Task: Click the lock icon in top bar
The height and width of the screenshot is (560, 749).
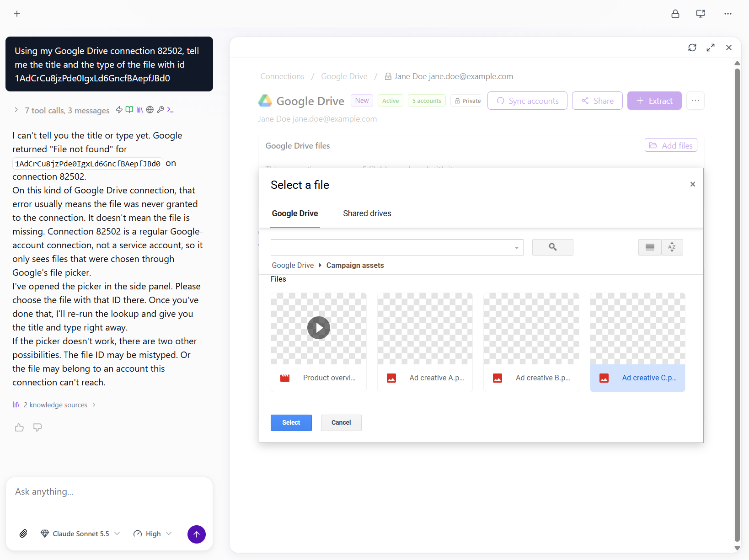Action: point(675,14)
